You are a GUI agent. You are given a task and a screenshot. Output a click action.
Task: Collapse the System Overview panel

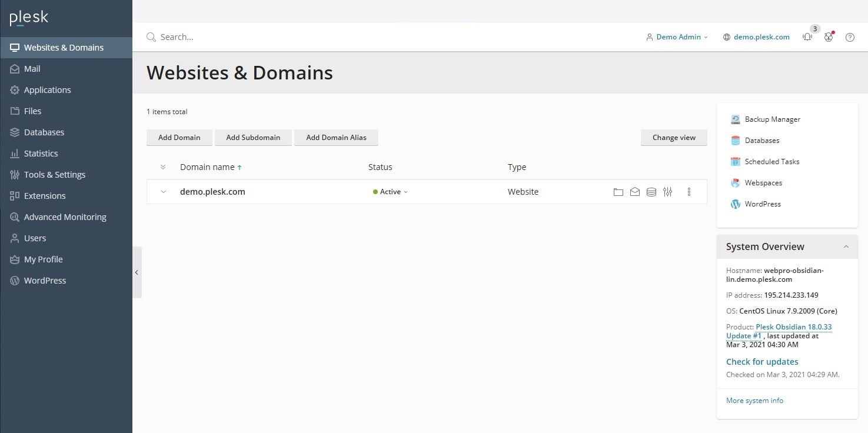click(x=846, y=247)
